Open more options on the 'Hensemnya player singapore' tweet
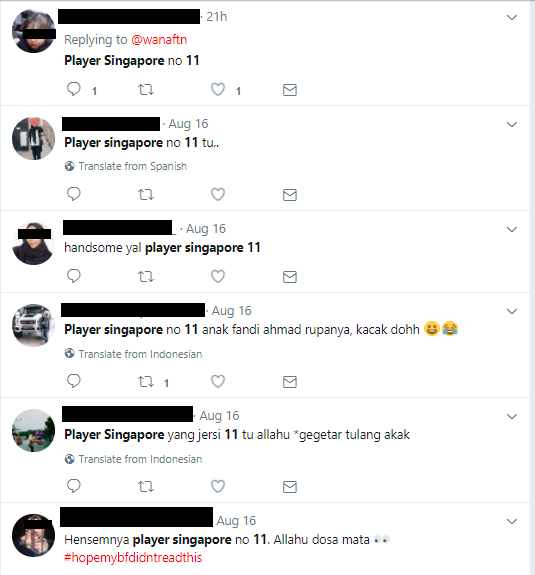 click(512, 521)
